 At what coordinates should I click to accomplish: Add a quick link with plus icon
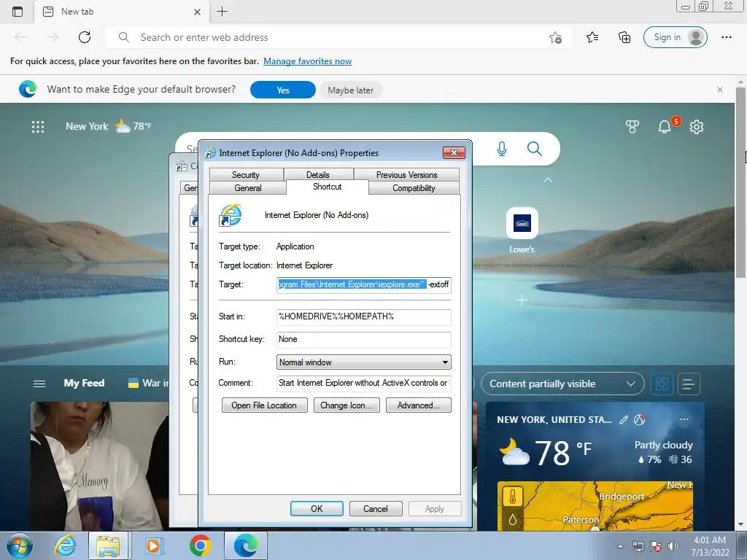tap(522, 300)
